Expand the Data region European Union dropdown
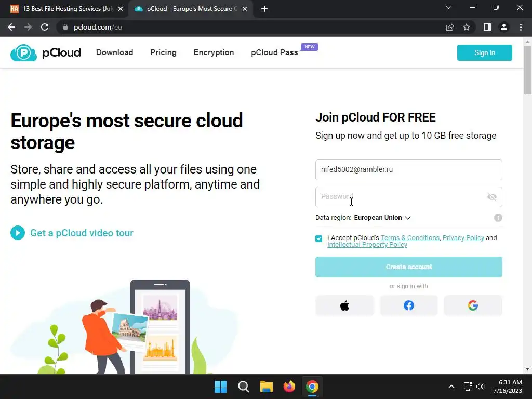532x399 pixels. click(x=382, y=218)
